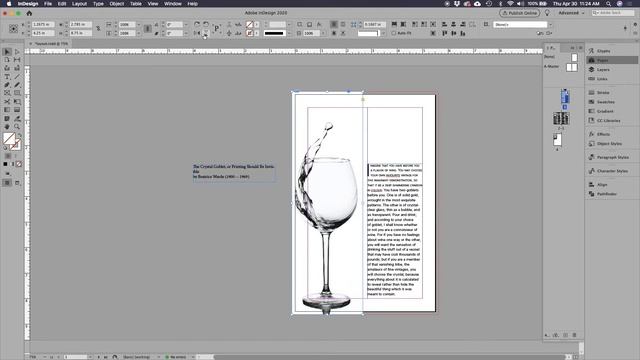Image resolution: width=640 pixels, height=360 pixels.
Task: Open the rotation angle dropdown
Action: (x=186, y=24)
